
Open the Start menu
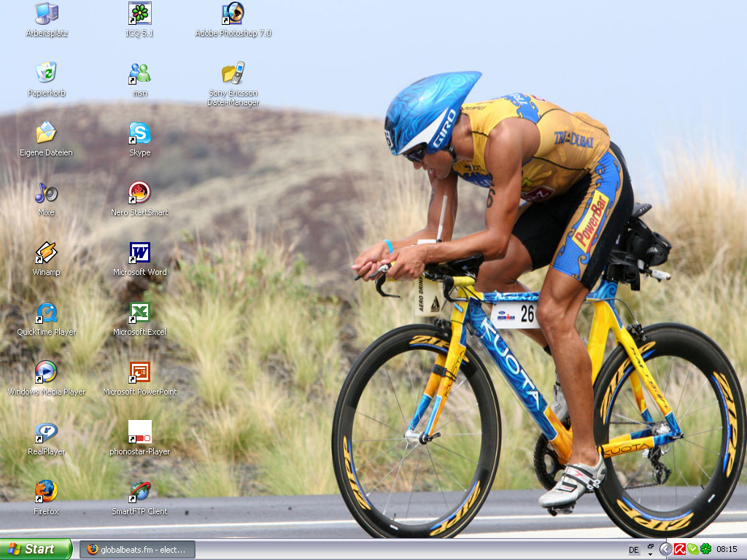click(x=36, y=549)
